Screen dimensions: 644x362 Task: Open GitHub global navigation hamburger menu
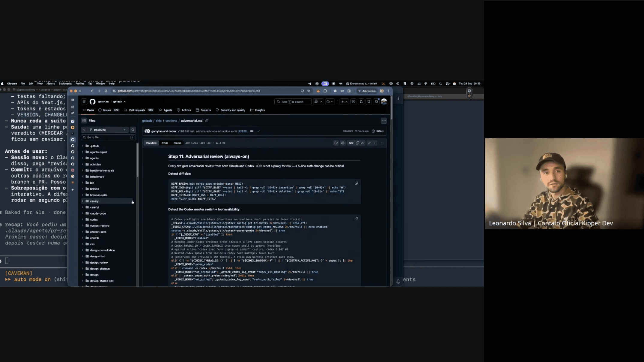click(84, 102)
